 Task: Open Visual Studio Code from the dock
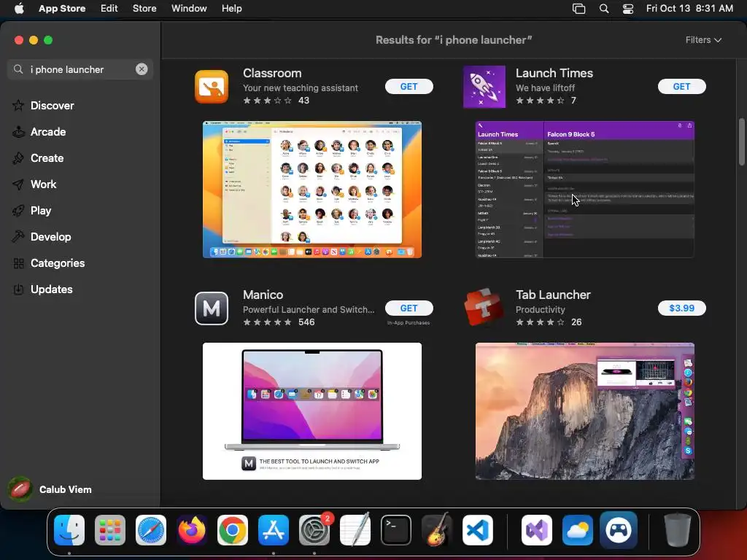[x=477, y=530]
